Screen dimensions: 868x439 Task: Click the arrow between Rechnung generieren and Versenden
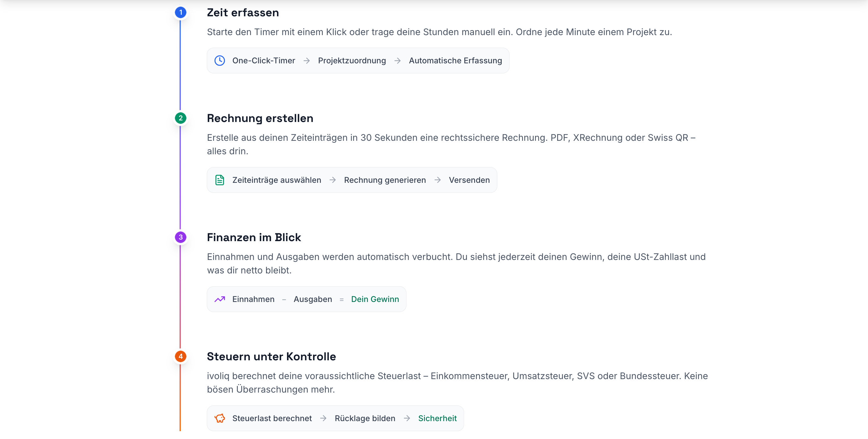(x=437, y=180)
